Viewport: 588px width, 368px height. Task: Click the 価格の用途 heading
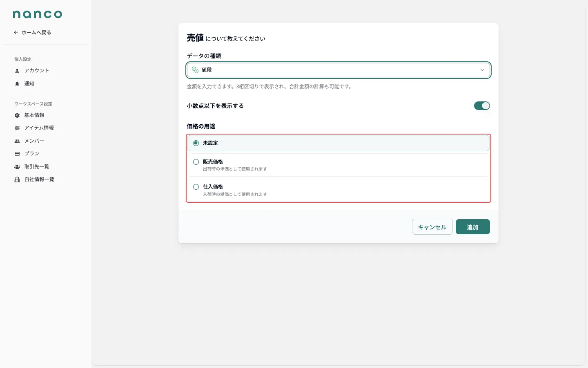[x=201, y=126]
